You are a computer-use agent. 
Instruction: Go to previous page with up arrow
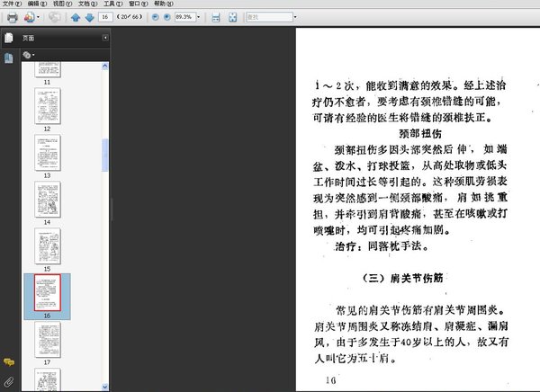(x=76, y=17)
